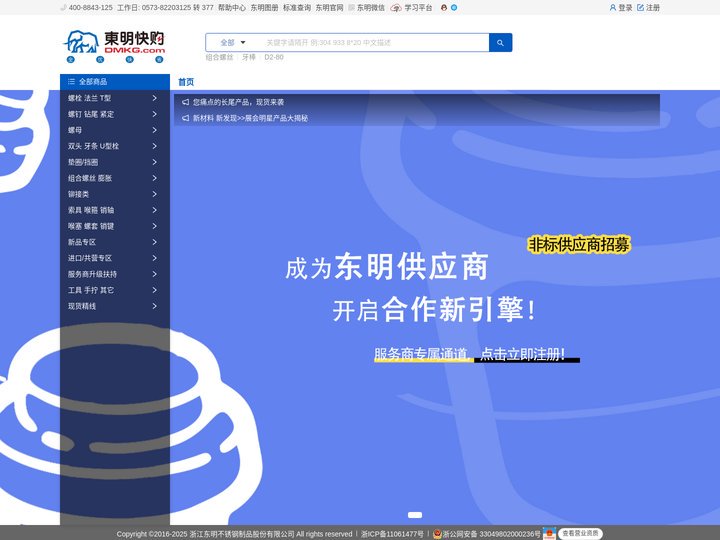
Task: Click the D2-80 hot search keyword
Action: point(274,57)
